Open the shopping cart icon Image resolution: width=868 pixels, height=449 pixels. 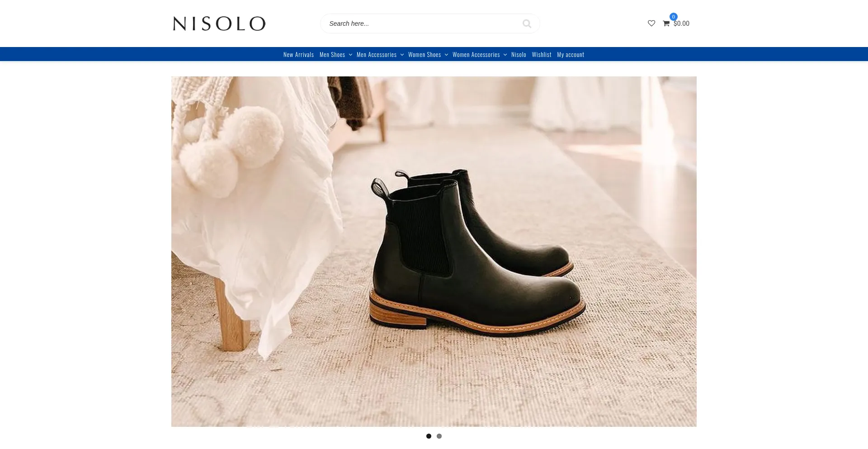pyautogui.click(x=666, y=24)
